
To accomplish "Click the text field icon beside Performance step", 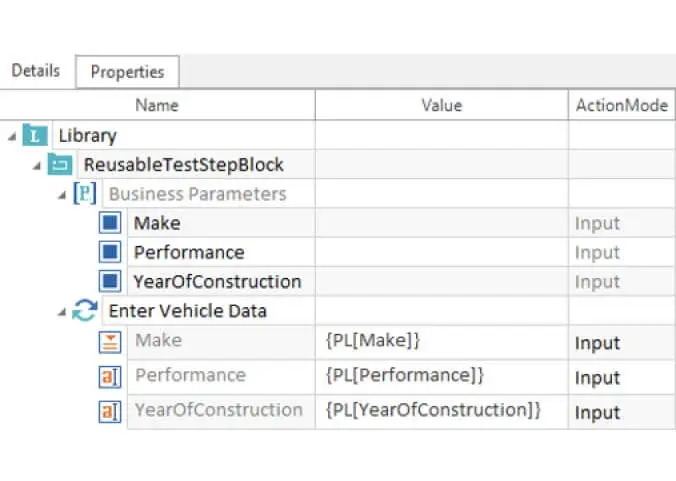I will tap(110, 376).
